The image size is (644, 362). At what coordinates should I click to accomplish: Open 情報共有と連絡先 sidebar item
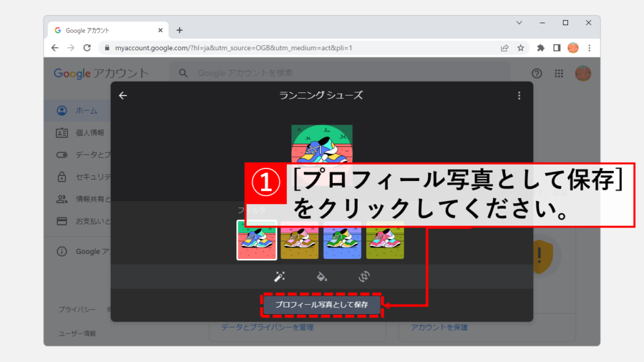[x=77, y=199]
